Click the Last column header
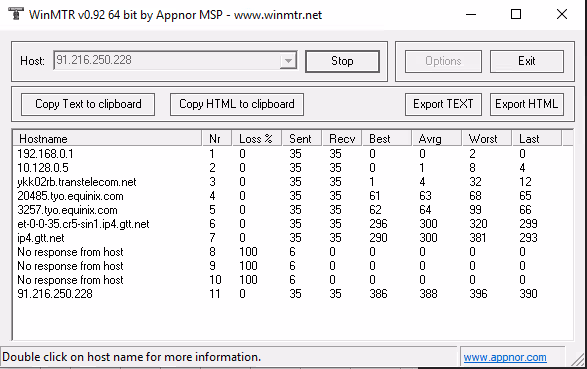This screenshot has height=369, width=587. click(537, 139)
